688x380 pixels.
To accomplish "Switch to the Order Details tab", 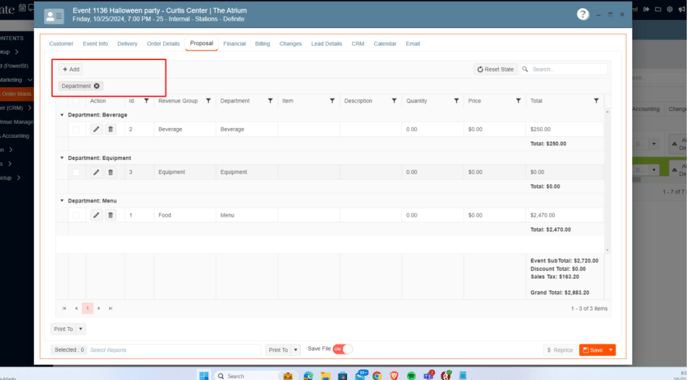I will tap(163, 44).
